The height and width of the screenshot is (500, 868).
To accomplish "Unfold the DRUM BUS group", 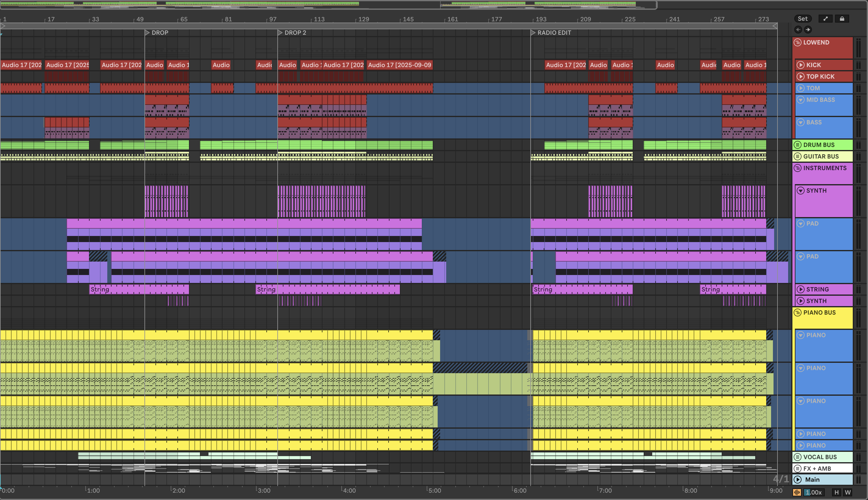I will click(x=798, y=145).
